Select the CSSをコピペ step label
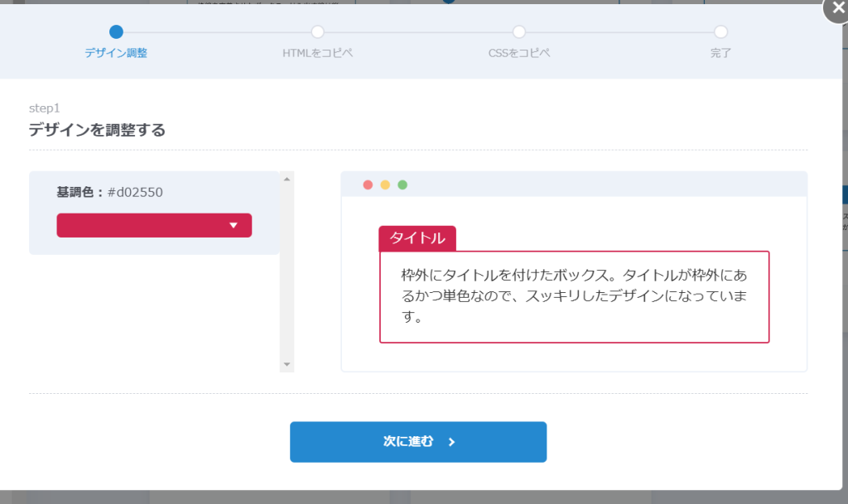 click(519, 54)
